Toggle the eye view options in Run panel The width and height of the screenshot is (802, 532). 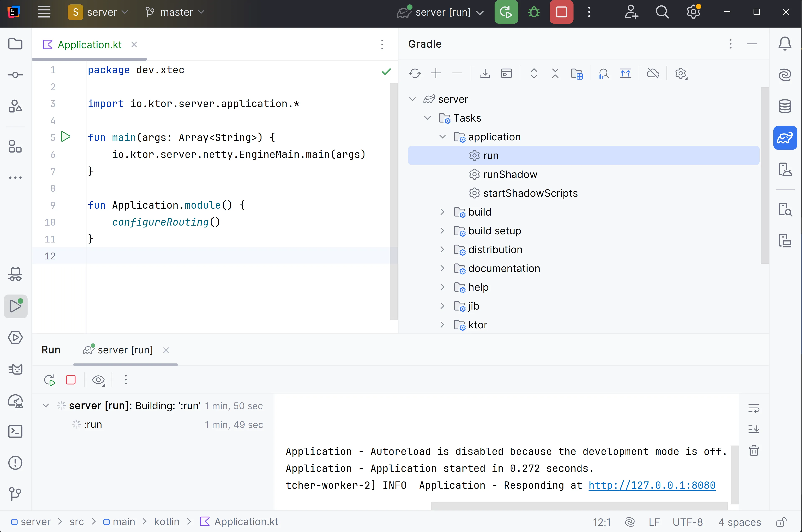98,380
